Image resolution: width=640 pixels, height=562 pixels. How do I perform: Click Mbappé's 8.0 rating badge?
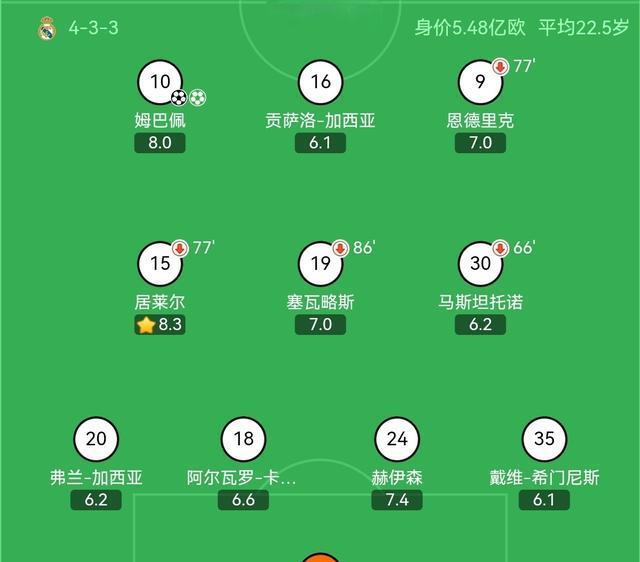pyautogui.click(x=160, y=143)
